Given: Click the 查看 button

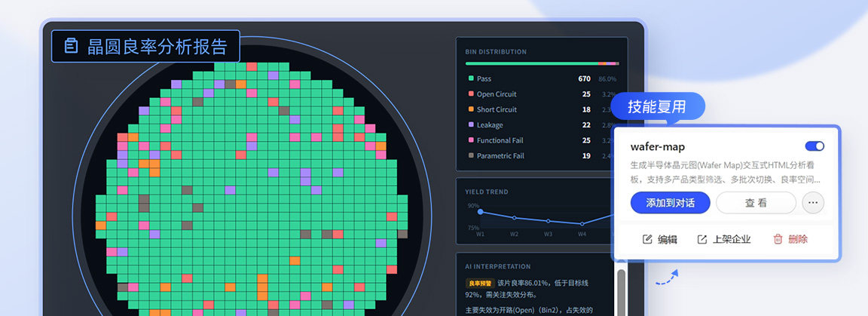Looking at the screenshot, I should (x=756, y=203).
